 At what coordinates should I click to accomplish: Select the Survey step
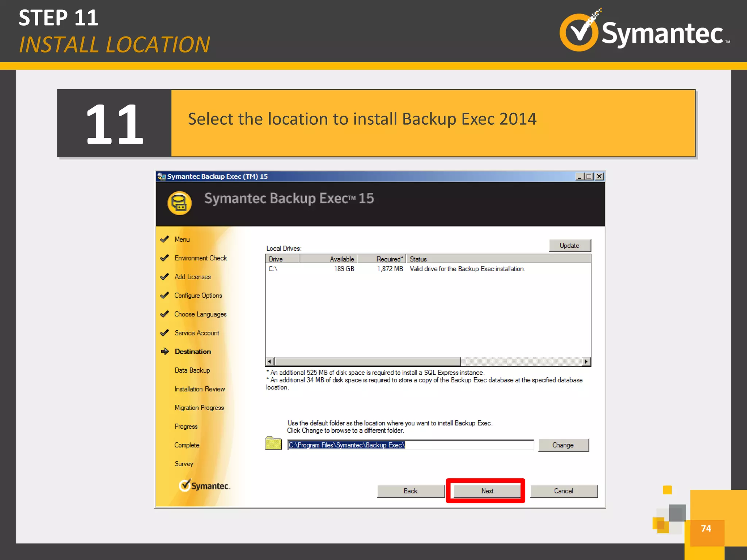point(184,464)
